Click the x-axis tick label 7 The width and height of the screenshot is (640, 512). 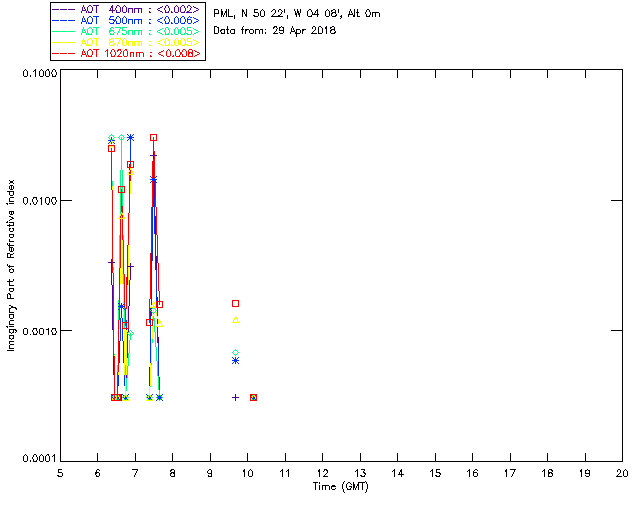pyautogui.click(x=135, y=473)
